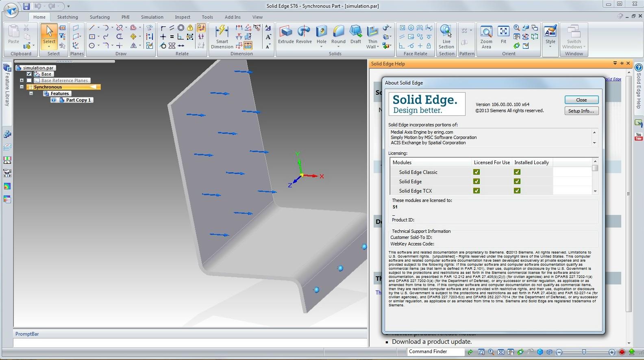Image resolution: width=644 pixels, height=360 pixels.
Task: Click the Part Copy 1 feature icon
Action: [x=62, y=100]
